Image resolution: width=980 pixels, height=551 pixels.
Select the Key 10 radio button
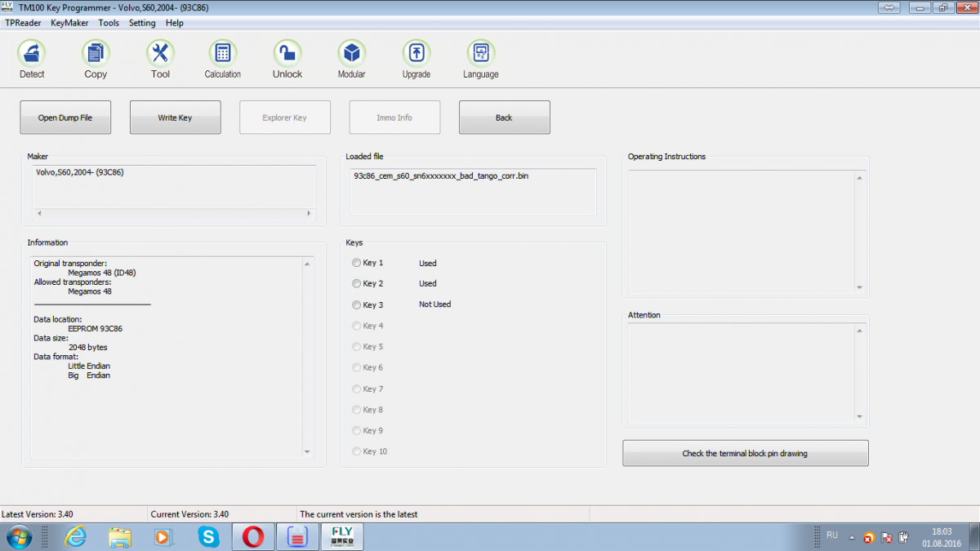tap(356, 451)
